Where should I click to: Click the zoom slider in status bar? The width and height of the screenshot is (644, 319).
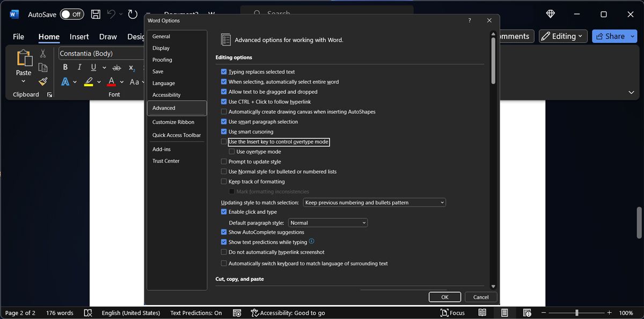(x=577, y=313)
